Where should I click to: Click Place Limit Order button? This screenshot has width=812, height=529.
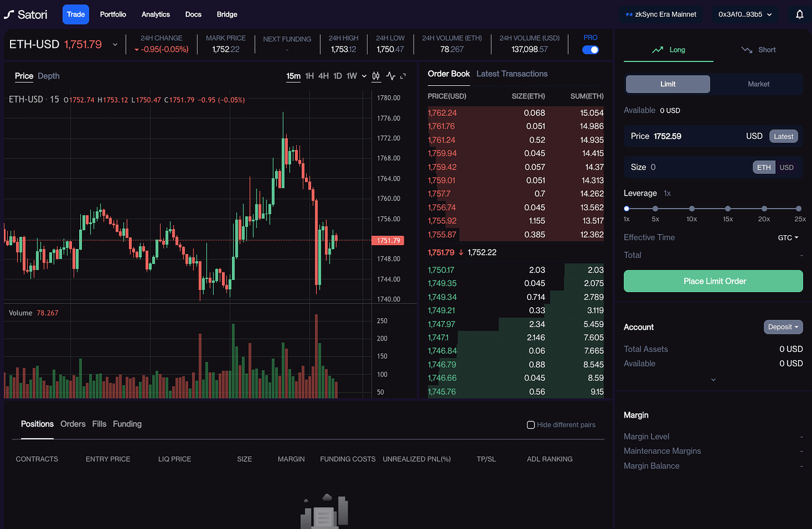tap(713, 281)
